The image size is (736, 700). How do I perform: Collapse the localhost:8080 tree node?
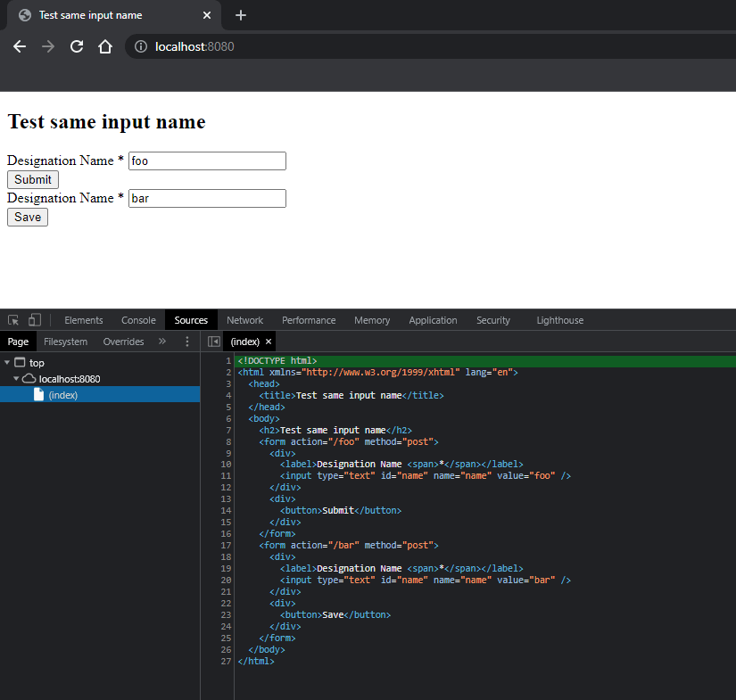(16, 379)
